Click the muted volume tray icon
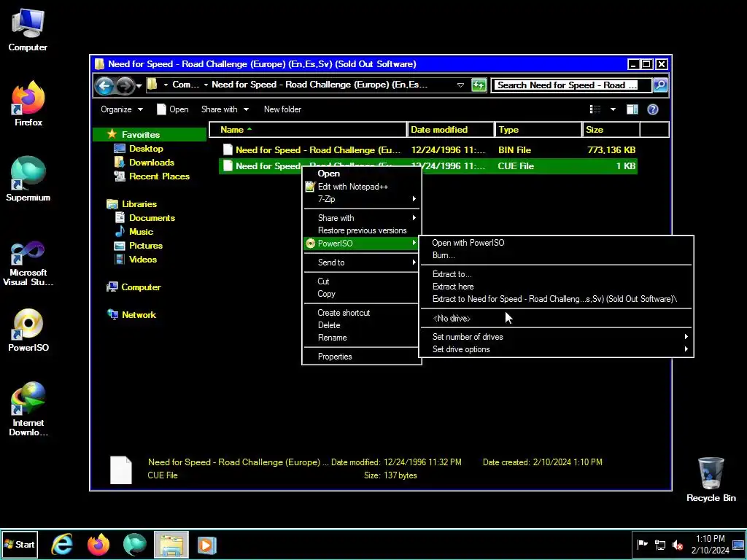Viewport: 747px width, 560px height. pyautogui.click(x=677, y=544)
